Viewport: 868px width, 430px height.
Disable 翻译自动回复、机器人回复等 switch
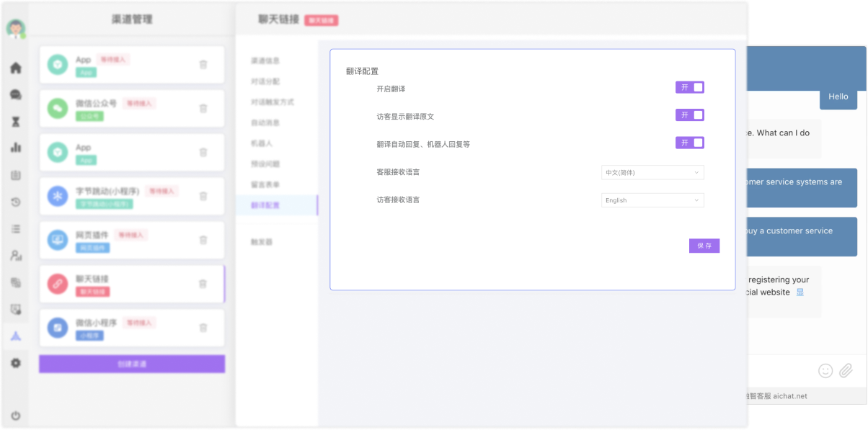click(x=689, y=143)
